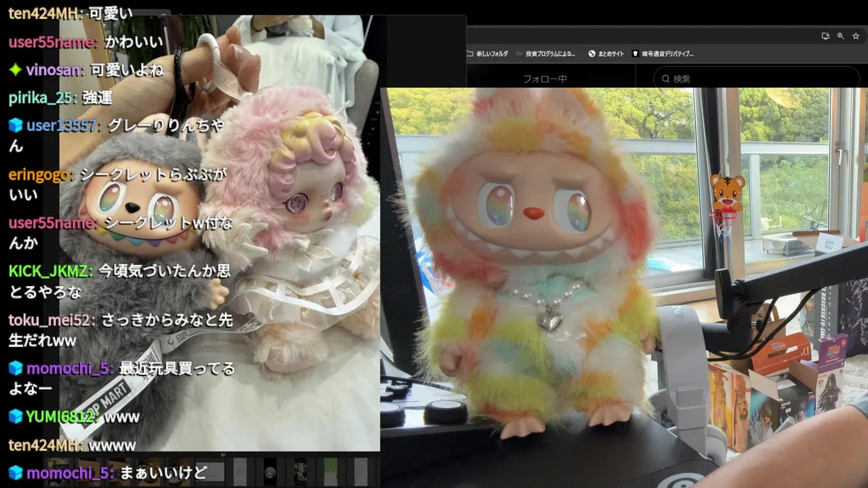Open the 暗号通貨デリバティブ... bookmark
Viewport: 868px width, 488px height.
tap(663, 54)
